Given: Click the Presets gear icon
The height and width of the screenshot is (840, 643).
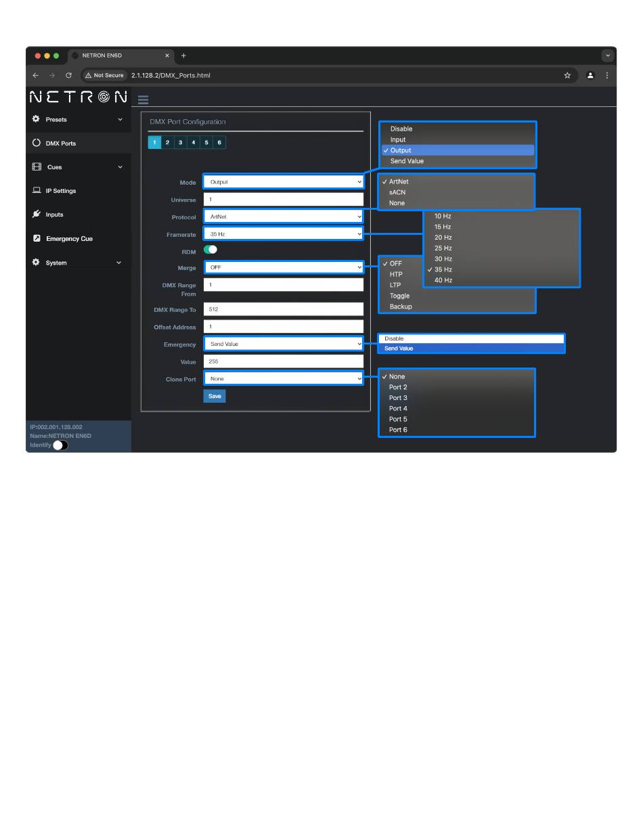Looking at the screenshot, I should (36, 119).
